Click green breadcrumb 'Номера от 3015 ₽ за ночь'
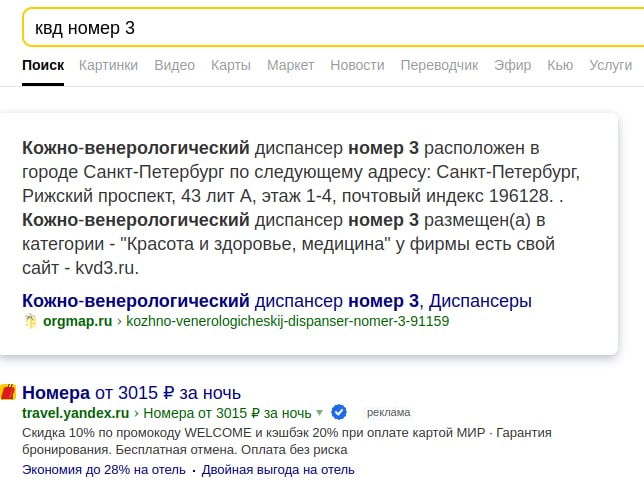Image resolution: width=644 pixels, height=485 pixels. 227,413
